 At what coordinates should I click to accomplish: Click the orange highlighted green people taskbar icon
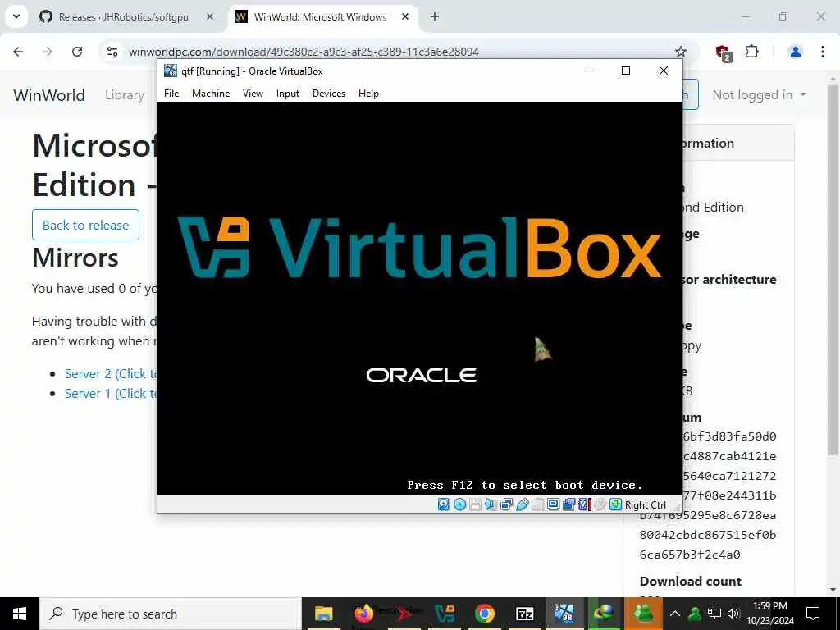pos(643,614)
